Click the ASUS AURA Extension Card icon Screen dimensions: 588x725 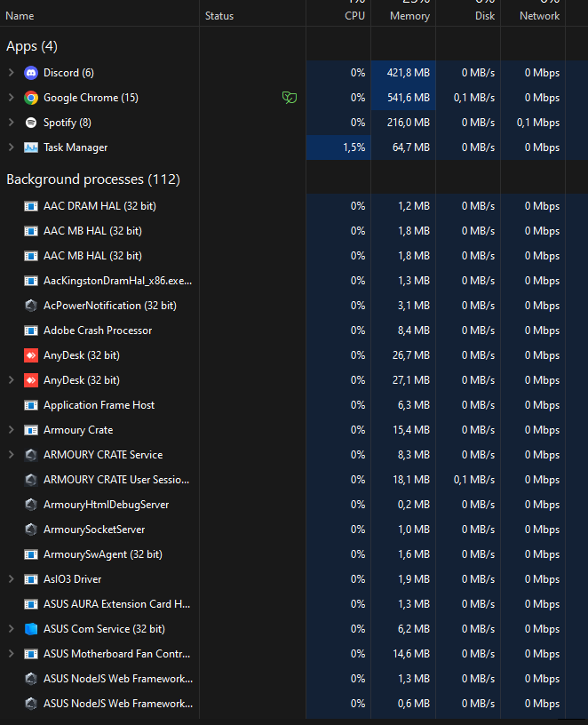31,604
